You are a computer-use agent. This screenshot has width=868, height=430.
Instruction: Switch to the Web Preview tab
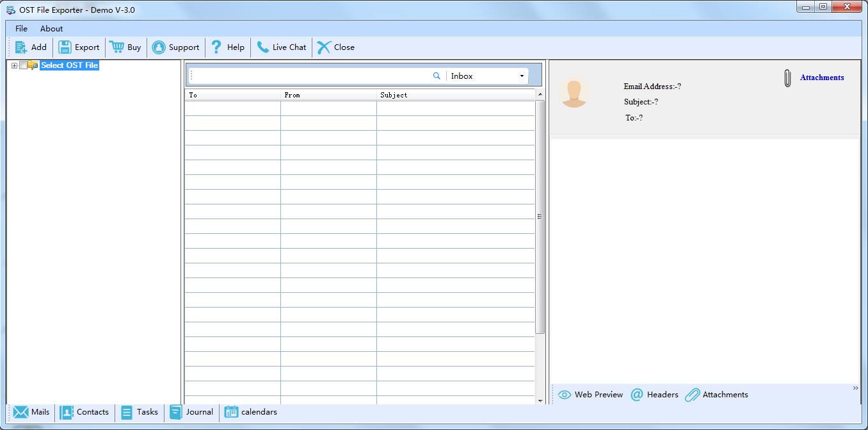[590, 395]
